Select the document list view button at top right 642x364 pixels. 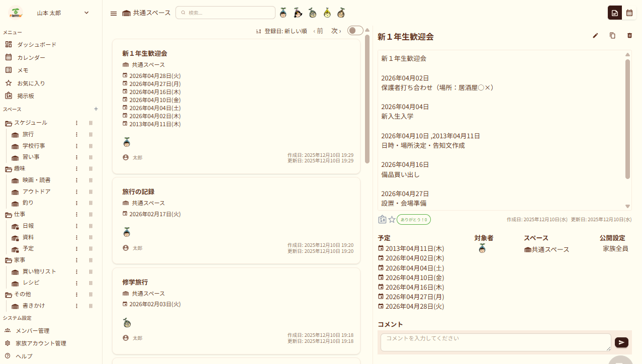click(x=614, y=13)
